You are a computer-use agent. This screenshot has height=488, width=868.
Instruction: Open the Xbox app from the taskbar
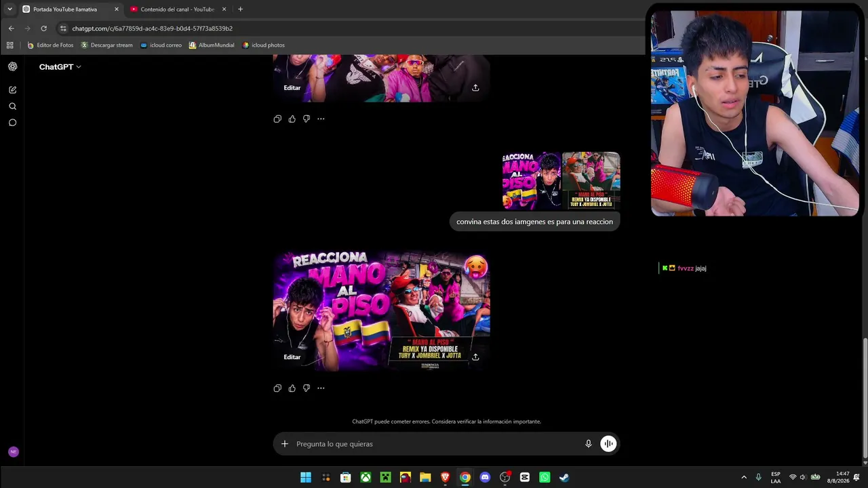click(x=366, y=477)
